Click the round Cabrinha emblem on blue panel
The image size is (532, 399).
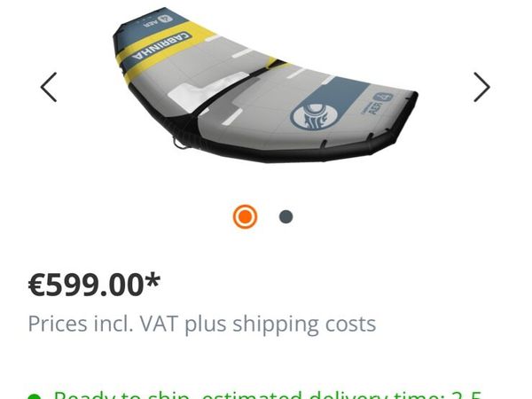[309, 117]
